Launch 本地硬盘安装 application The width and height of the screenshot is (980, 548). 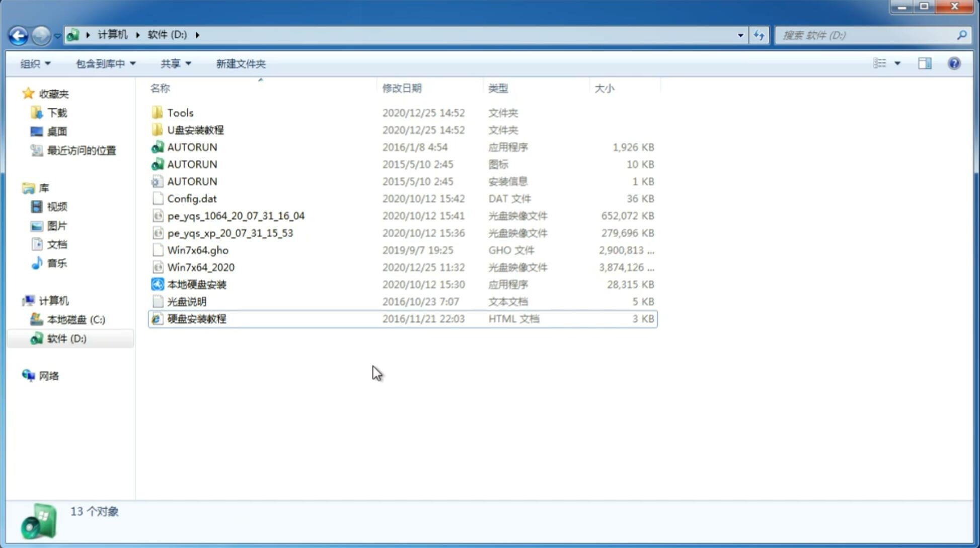tap(196, 284)
